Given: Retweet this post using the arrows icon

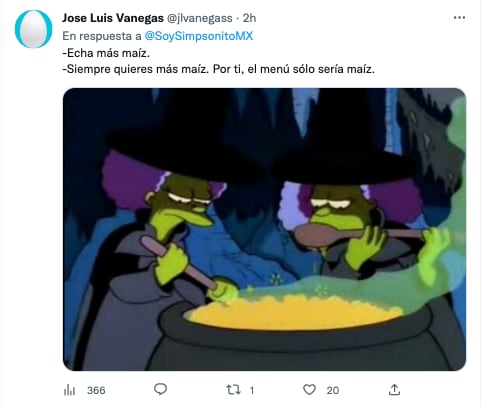Looking at the screenshot, I should coord(233,389).
